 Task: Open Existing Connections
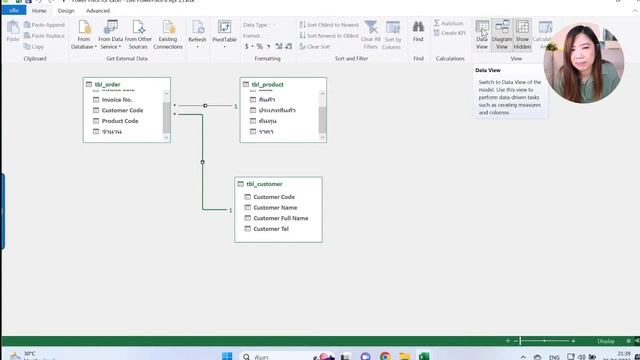(x=168, y=35)
